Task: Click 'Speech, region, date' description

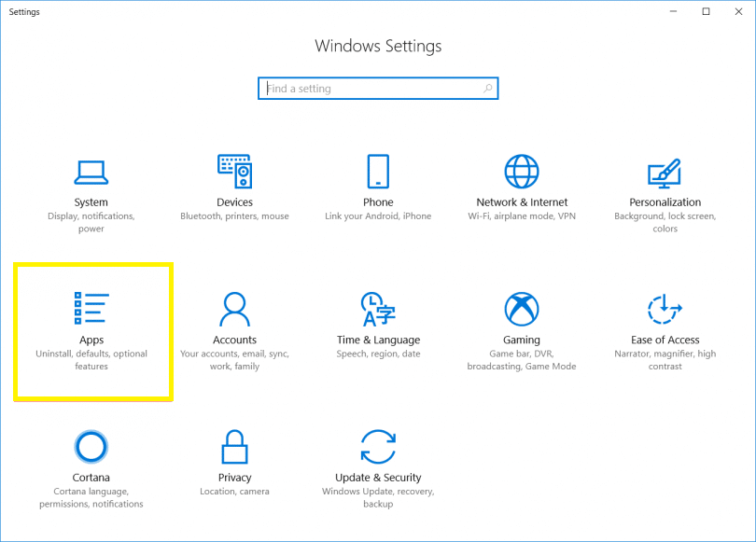Action: [x=378, y=354]
